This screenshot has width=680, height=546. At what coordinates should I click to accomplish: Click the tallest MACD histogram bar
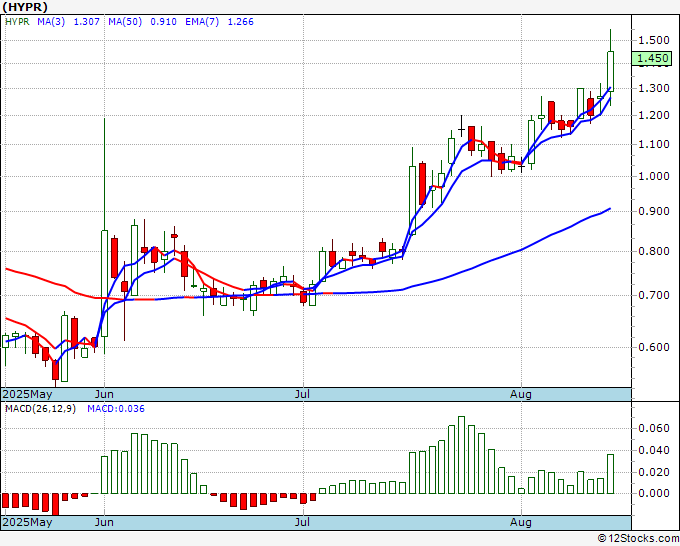point(461,455)
